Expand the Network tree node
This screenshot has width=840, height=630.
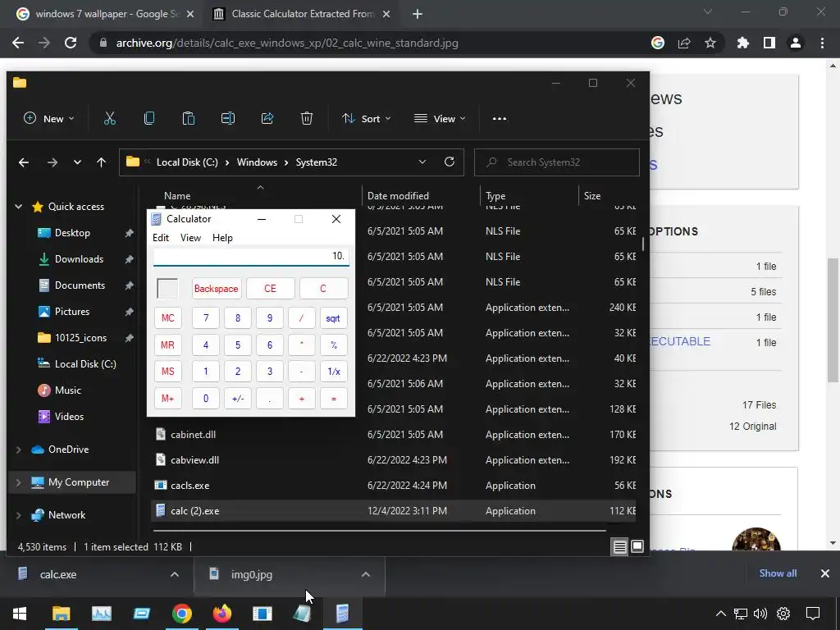18,515
